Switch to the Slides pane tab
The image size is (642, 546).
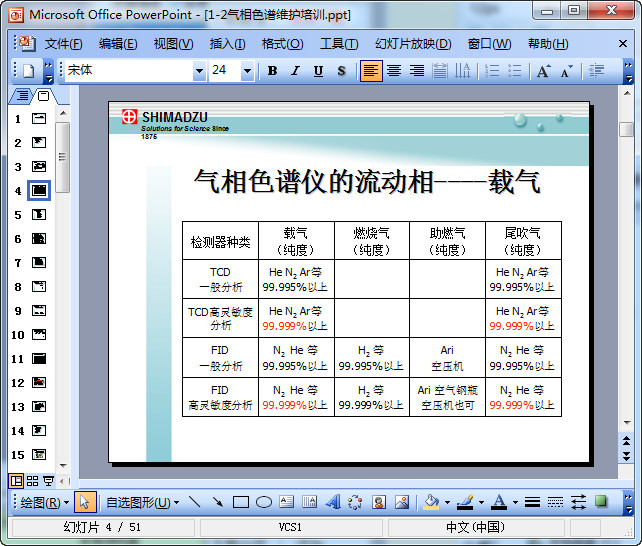point(44,96)
